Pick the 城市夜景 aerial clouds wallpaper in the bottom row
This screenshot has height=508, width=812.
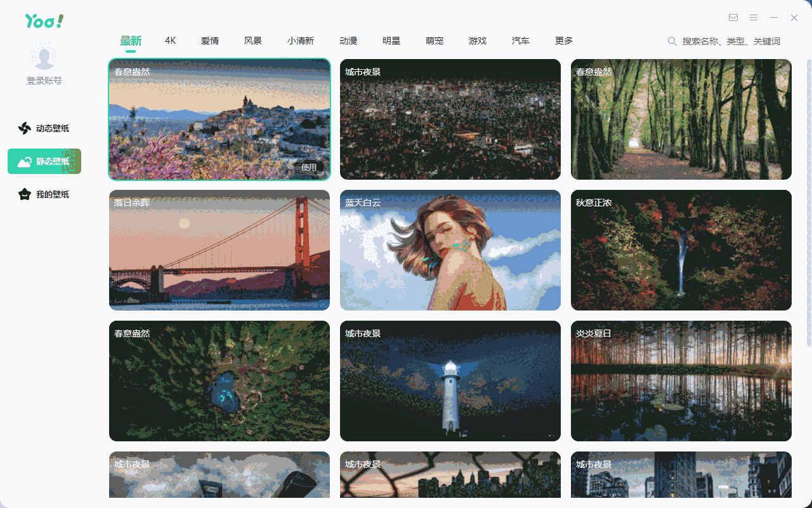[219, 475]
